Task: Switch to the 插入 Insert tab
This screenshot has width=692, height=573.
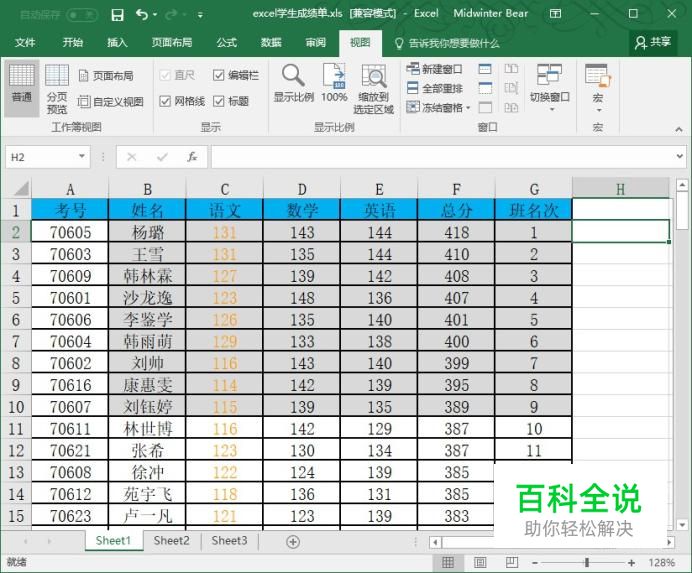Action: click(x=117, y=43)
